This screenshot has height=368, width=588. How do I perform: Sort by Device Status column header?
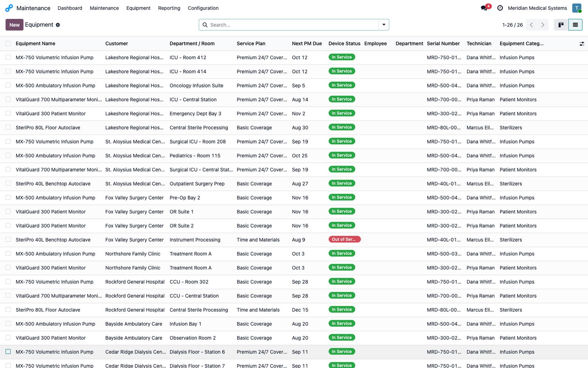point(344,44)
